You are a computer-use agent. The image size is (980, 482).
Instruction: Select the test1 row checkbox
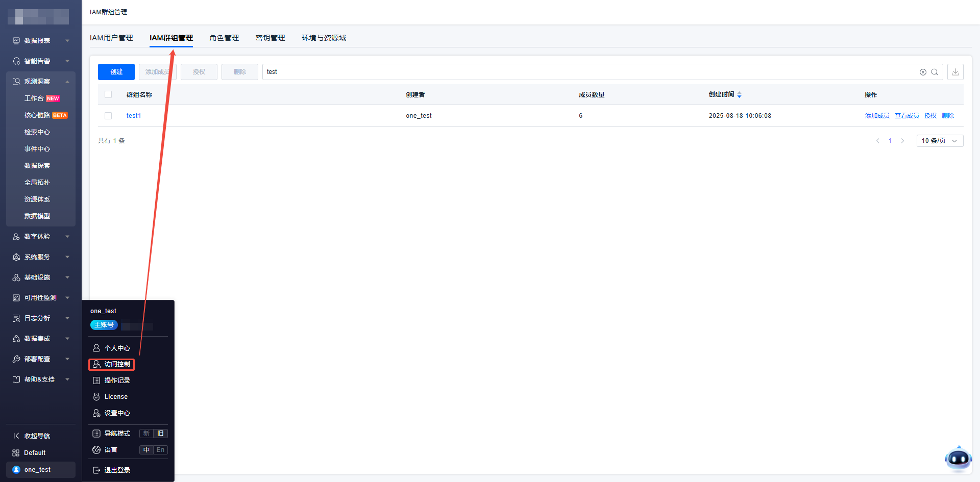point(108,116)
